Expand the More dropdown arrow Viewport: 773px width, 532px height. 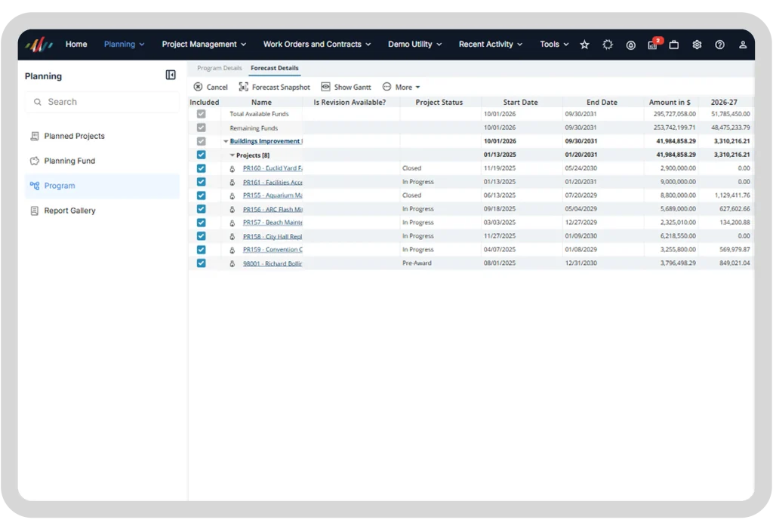[x=418, y=88]
